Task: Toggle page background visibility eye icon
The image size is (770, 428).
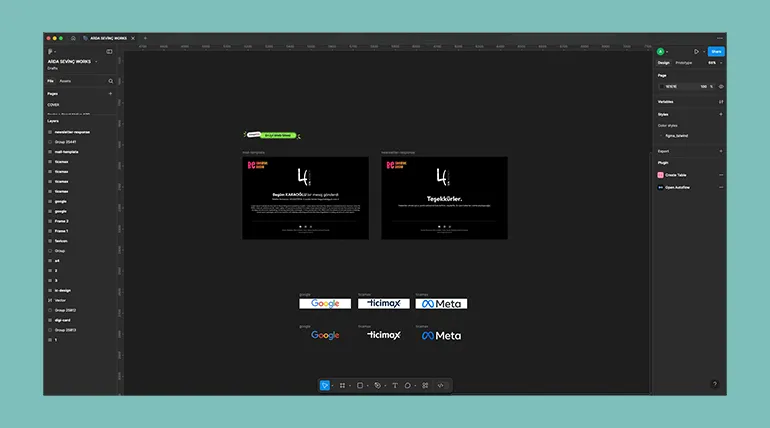Action: point(721,86)
